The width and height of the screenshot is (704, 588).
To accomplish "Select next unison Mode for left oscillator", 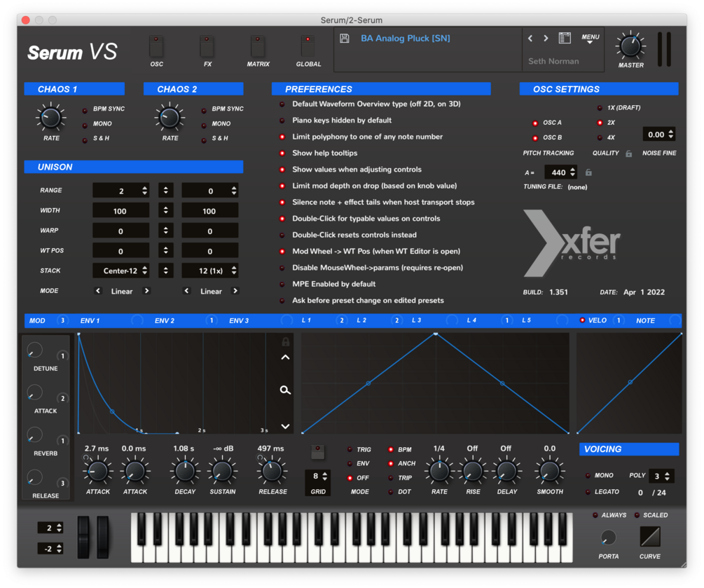I will pos(146,291).
